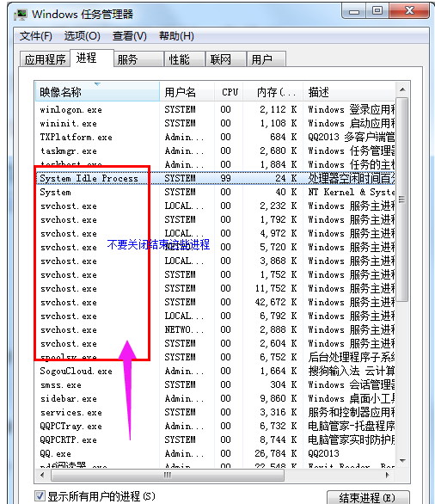Screen dimensions: 435x504
Task: Select the System process name cell
Action: tap(55, 192)
